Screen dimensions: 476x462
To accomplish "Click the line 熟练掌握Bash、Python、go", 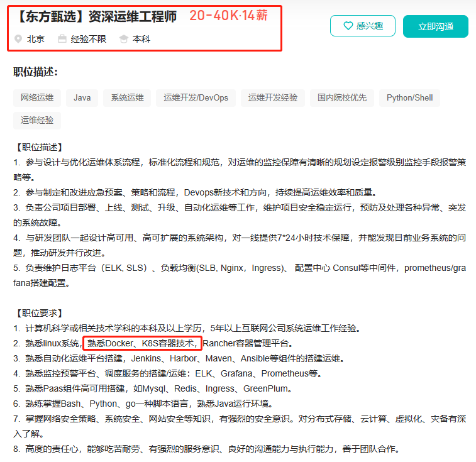I will pos(143,404).
